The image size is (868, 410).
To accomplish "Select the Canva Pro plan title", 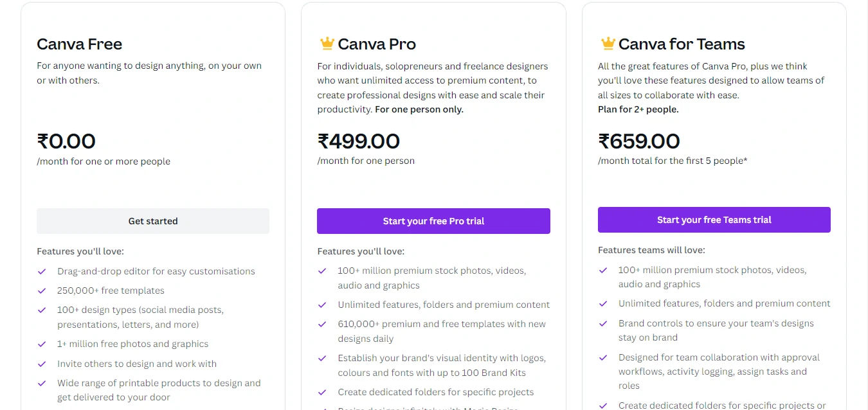I will pos(377,44).
